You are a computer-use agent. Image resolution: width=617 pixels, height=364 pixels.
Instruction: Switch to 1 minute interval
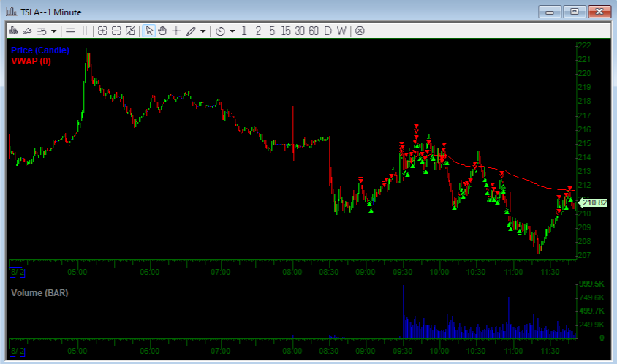click(x=244, y=31)
